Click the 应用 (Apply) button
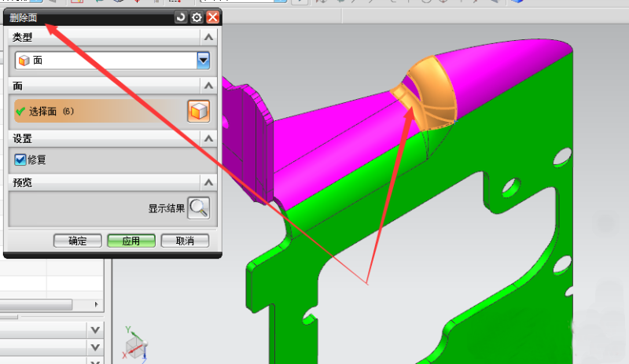Viewport: 629px width, 364px height. pos(131,241)
